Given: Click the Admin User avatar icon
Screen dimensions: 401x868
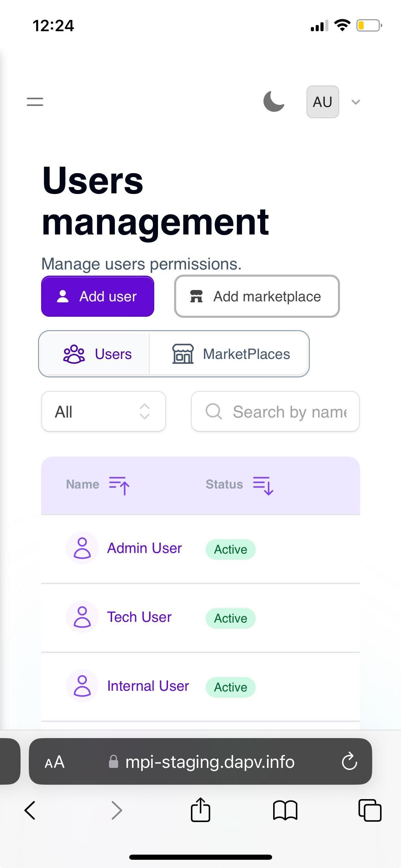Looking at the screenshot, I should coord(82,548).
